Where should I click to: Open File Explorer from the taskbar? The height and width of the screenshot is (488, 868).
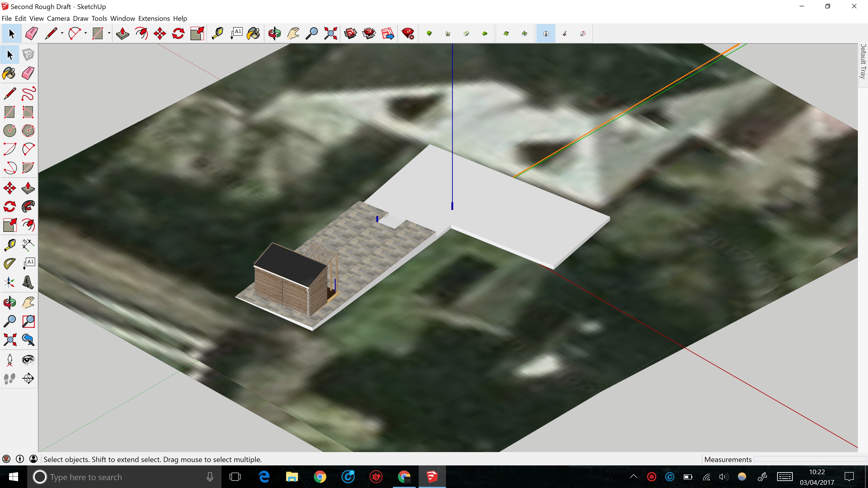pyautogui.click(x=292, y=477)
